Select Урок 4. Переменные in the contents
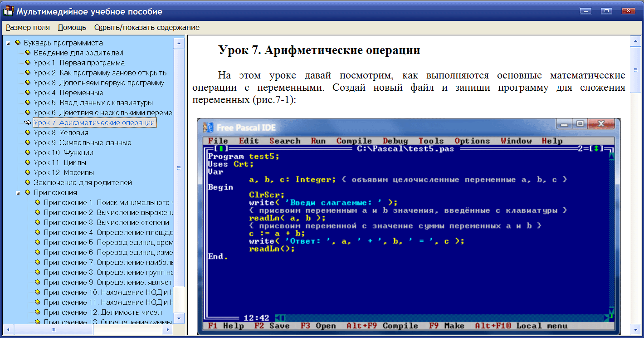The width and height of the screenshot is (644, 338). [68, 93]
